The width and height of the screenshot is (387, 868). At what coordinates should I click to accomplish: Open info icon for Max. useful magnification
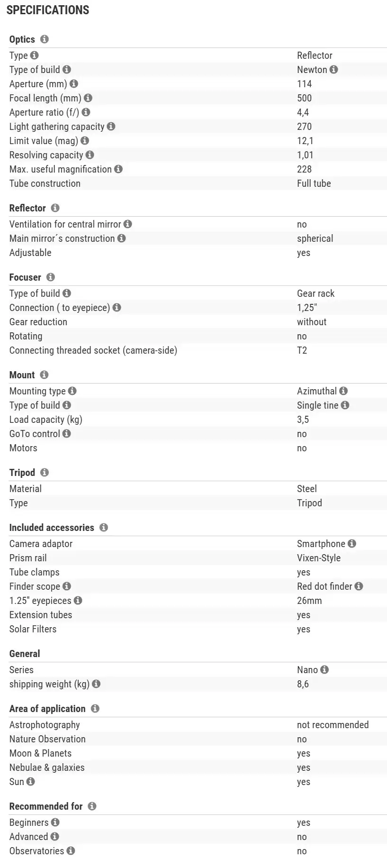point(118,169)
